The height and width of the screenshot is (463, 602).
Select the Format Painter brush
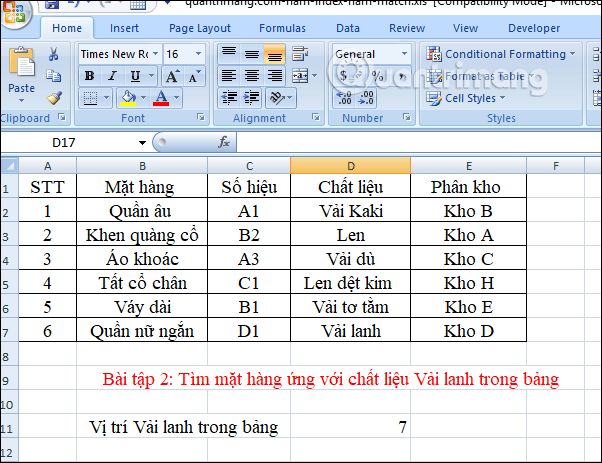click(54, 98)
